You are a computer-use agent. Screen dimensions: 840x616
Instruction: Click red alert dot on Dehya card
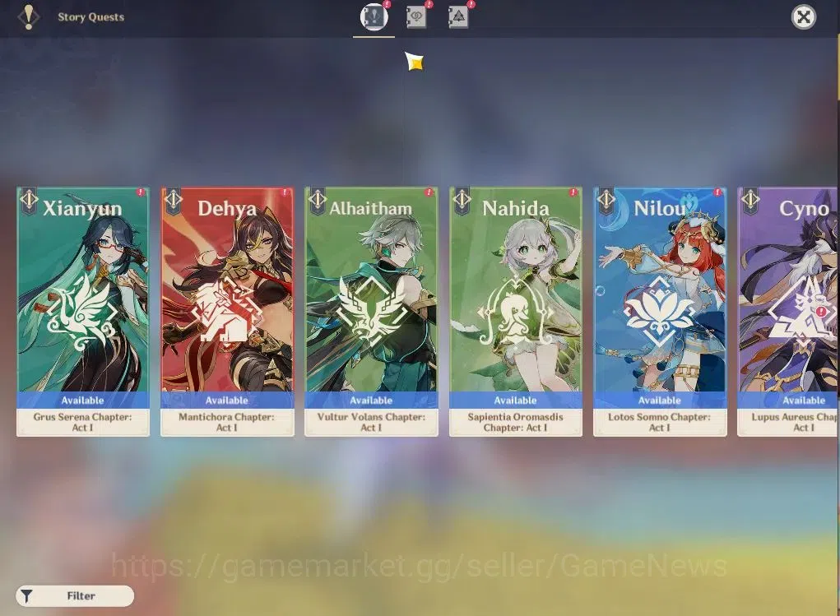[285, 192]
